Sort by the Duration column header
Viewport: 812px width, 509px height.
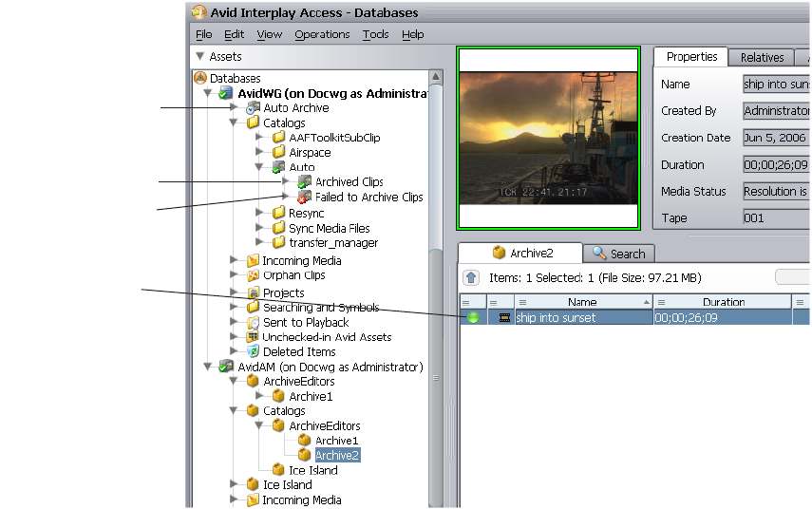tap(724, 302)
